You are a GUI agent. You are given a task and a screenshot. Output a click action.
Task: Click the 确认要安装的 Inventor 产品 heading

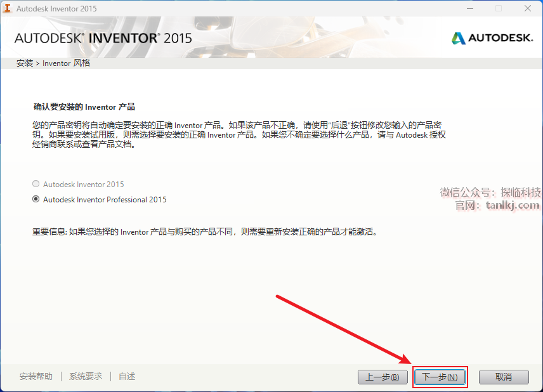pyautogui.click(x=84, y=107)
